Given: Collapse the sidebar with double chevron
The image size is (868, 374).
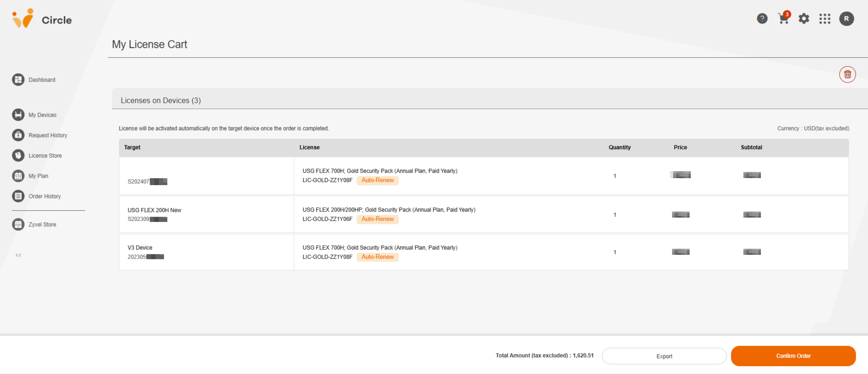Looking at the screenshot, I should click(18, 255).
